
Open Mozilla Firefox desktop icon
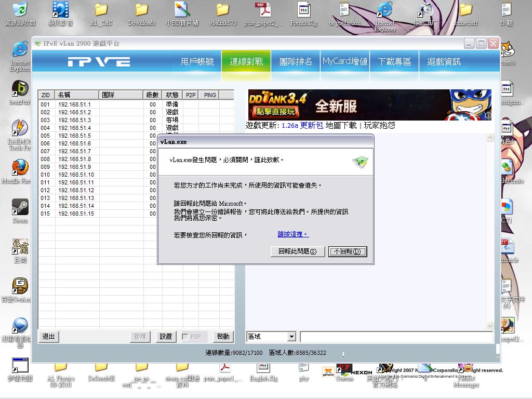pos(20,168)
